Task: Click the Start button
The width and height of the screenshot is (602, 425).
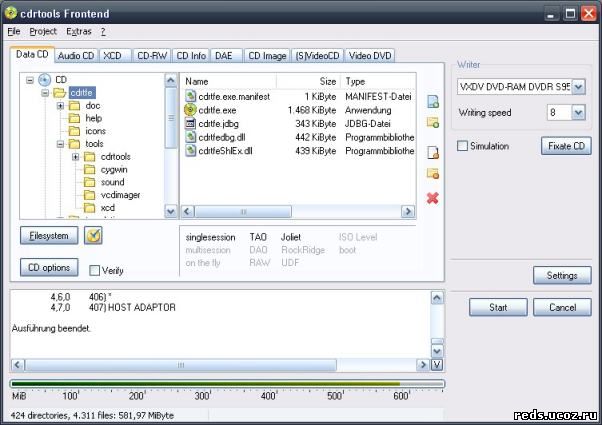Action: [498, 307]
